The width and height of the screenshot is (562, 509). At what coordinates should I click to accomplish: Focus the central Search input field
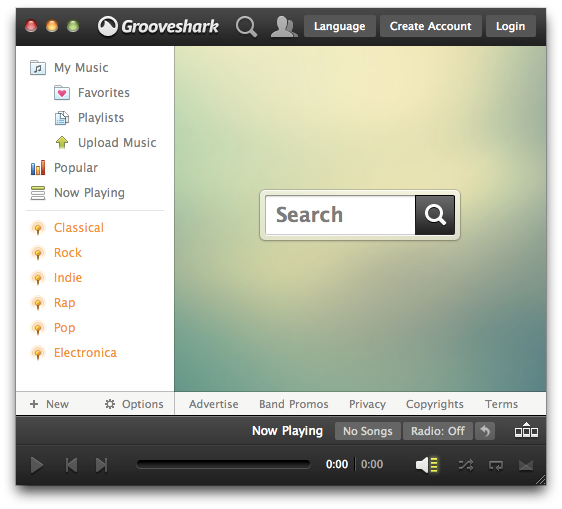click(340, 215)
